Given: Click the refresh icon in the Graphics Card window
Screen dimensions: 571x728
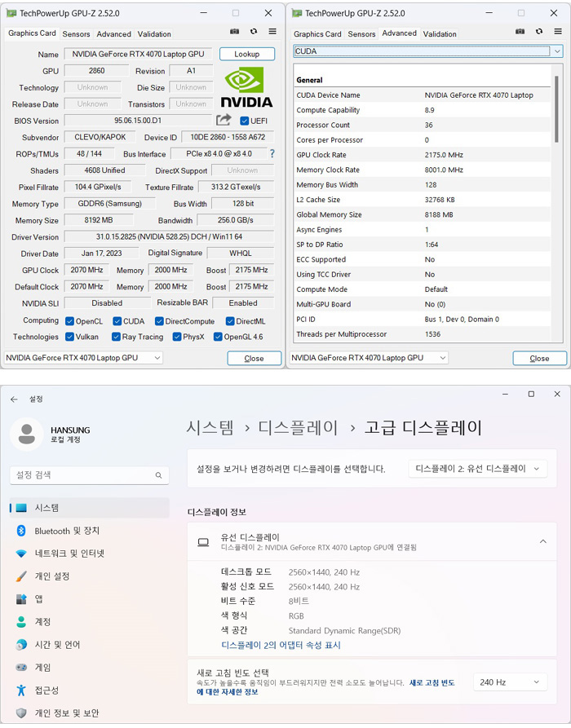Looking at the screenshot, I should point(254,32).
